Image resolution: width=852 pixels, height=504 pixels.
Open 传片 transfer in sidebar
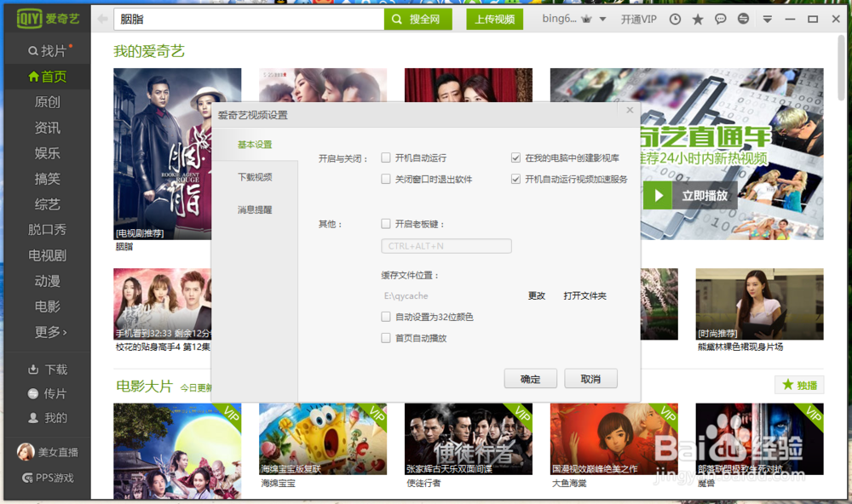tap(47, 393)
